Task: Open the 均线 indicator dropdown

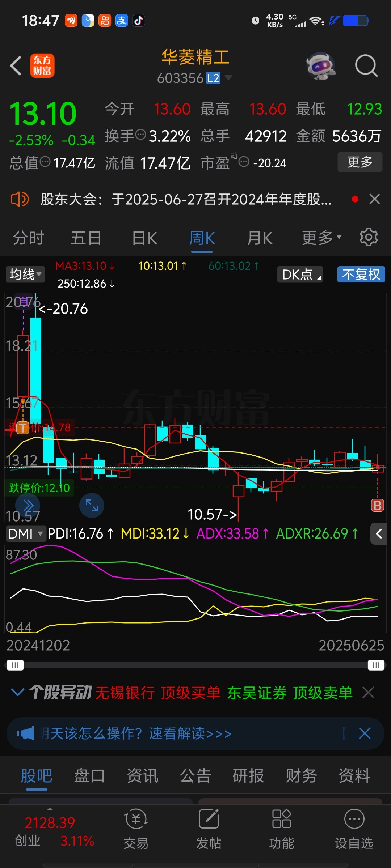Action: [25, 274]
